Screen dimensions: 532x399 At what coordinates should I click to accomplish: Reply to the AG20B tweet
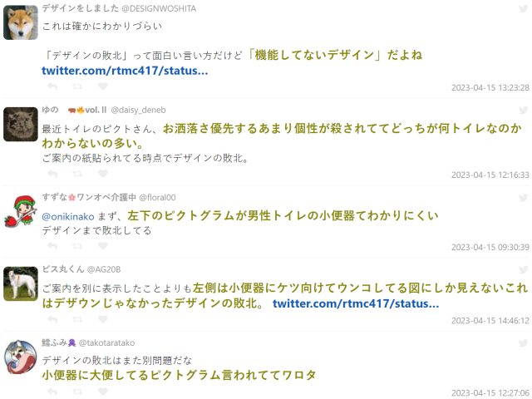pos(52,319)
